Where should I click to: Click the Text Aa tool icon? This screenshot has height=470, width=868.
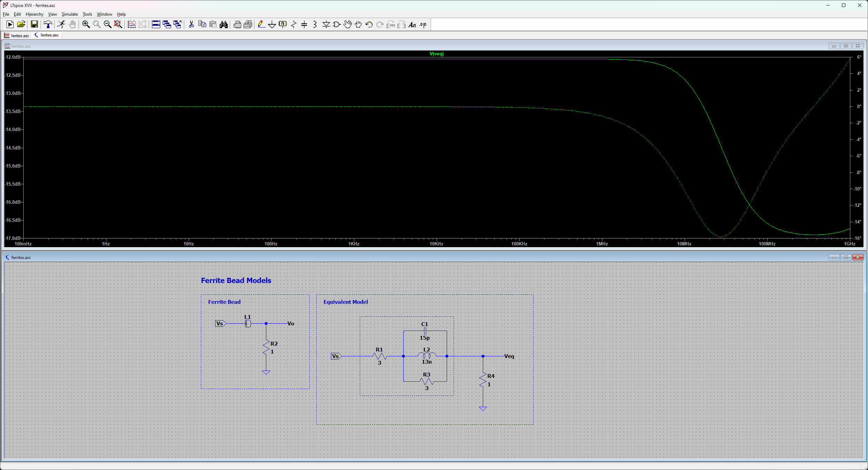[x=412, y=24]
